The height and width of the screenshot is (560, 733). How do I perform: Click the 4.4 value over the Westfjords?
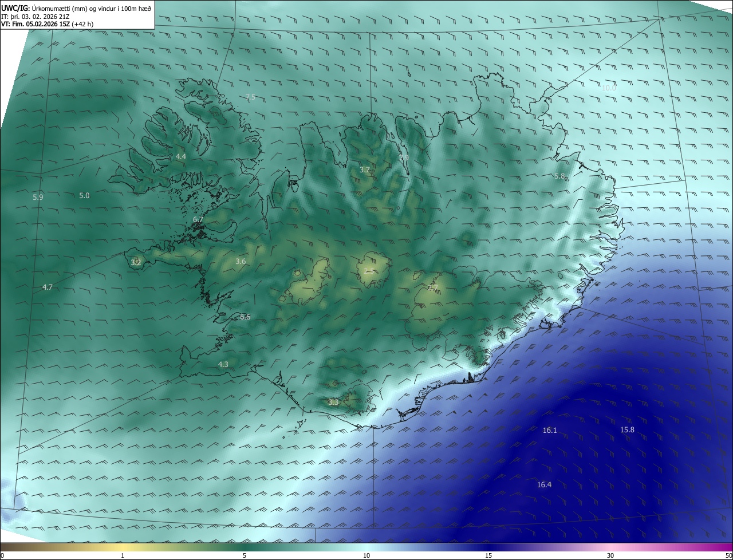pyautogui.click(x=181, y=156)
